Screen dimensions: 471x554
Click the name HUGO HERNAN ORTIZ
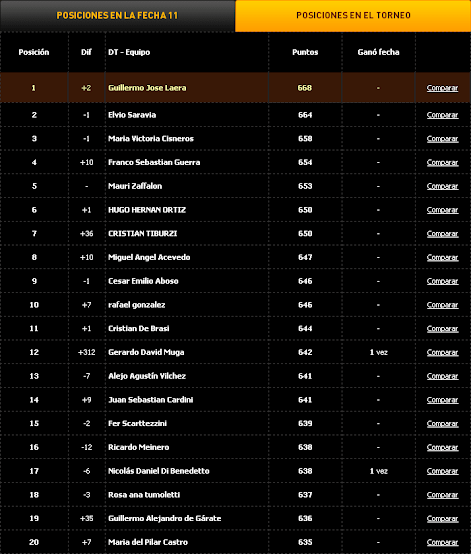(147, 210)
